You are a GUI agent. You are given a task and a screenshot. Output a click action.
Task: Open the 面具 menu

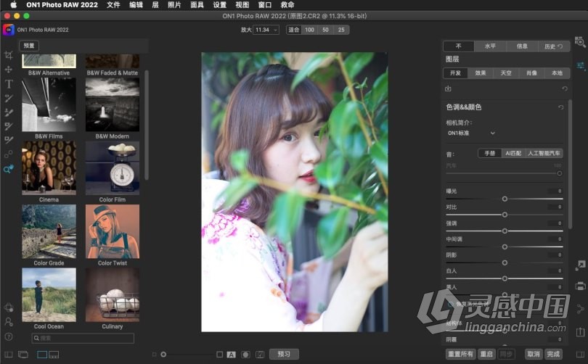pos(197,5)
